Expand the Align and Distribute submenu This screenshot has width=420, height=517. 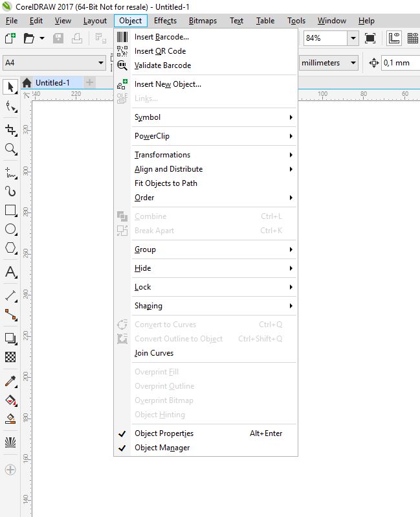coord(206,169)
